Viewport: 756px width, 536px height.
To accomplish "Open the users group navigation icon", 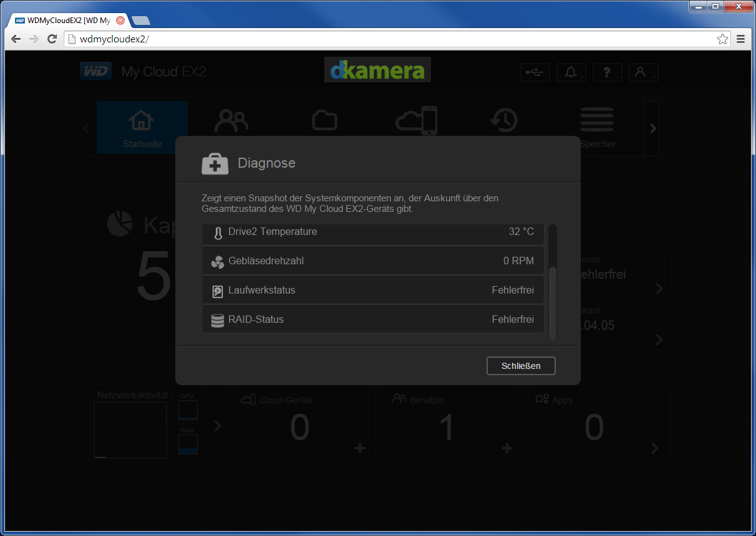I will (231, 122).
